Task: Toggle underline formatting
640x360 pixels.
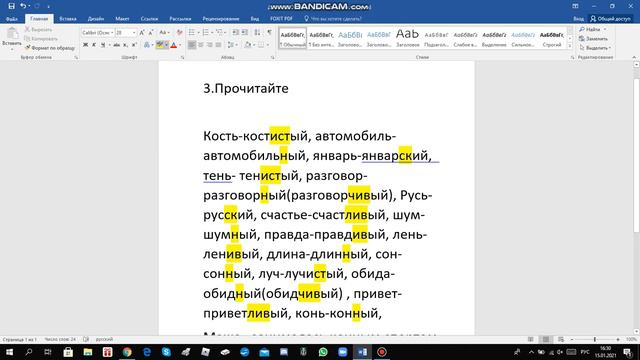Action: (103, 45)
